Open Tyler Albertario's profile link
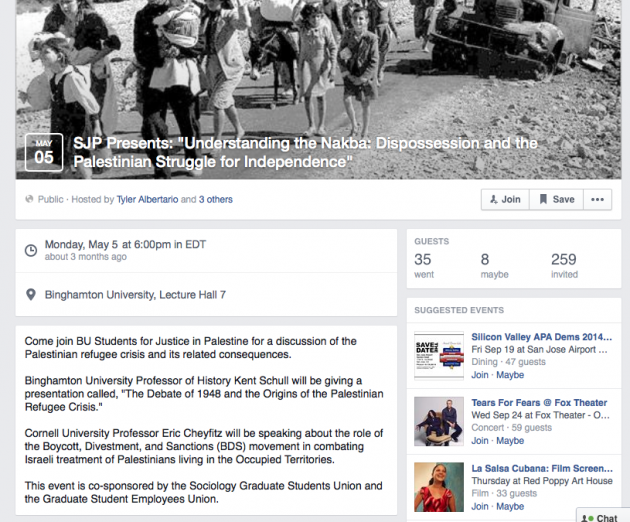630x522 pixels. [x=147, y=199]
